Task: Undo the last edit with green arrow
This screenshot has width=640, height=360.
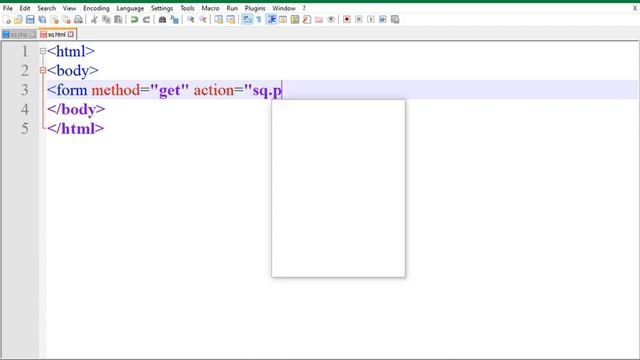Action: (134, 20)
